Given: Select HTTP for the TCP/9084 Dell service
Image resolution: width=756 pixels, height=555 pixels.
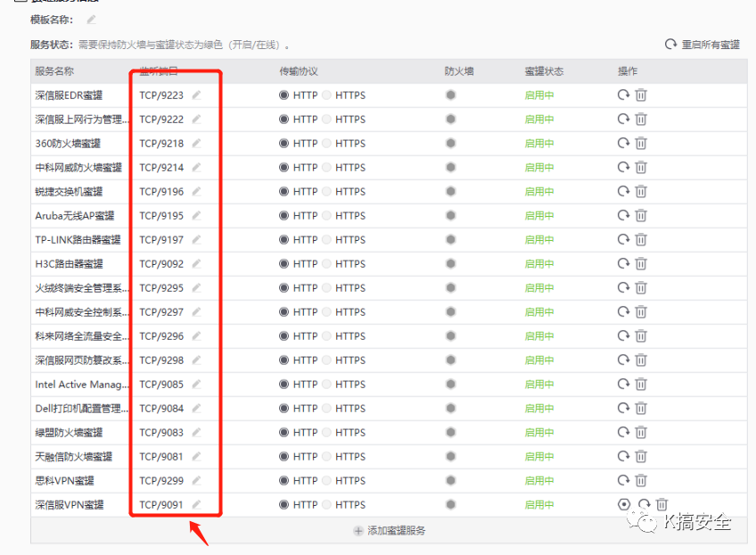Looking at the screenshot, I should [x=284, y=409].
